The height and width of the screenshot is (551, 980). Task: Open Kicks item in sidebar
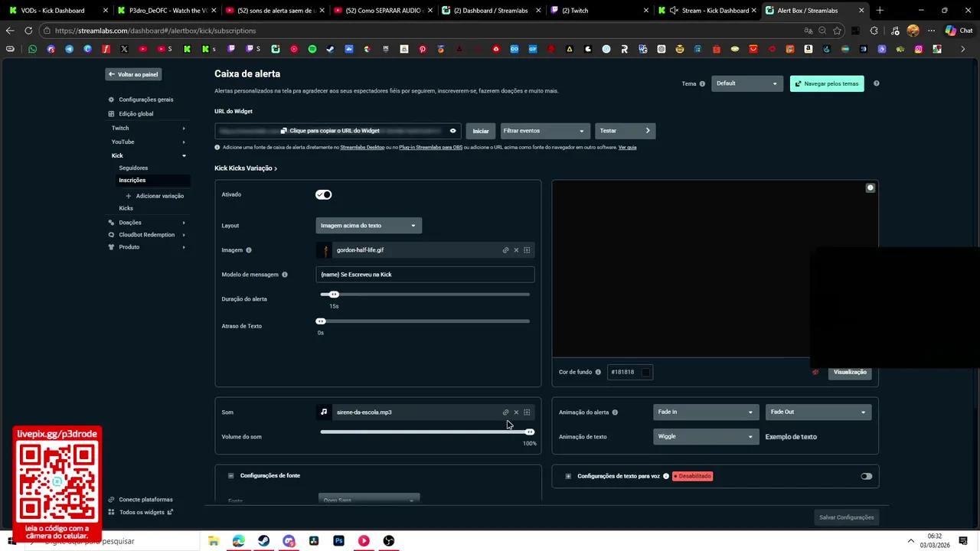coord(126,208)
